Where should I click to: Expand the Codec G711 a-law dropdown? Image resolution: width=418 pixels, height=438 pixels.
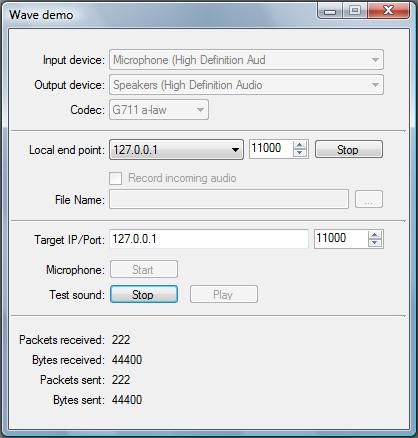[159, 110]
